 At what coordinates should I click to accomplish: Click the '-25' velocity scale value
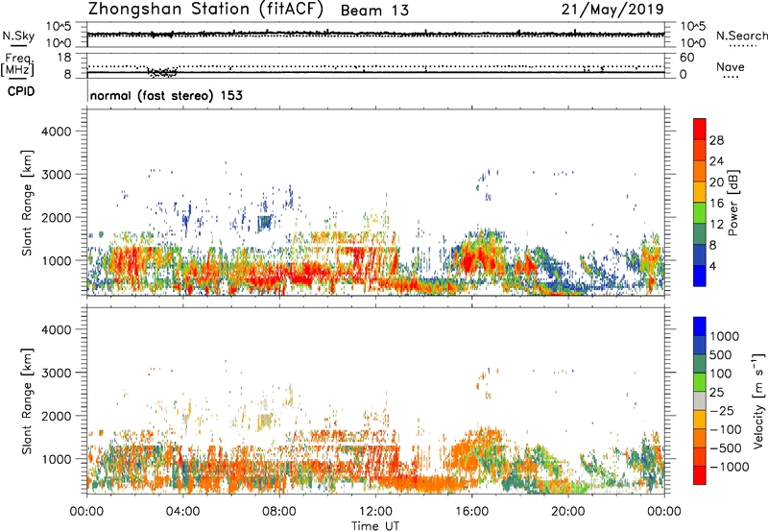pyautogui.click(x=723, y=411)
